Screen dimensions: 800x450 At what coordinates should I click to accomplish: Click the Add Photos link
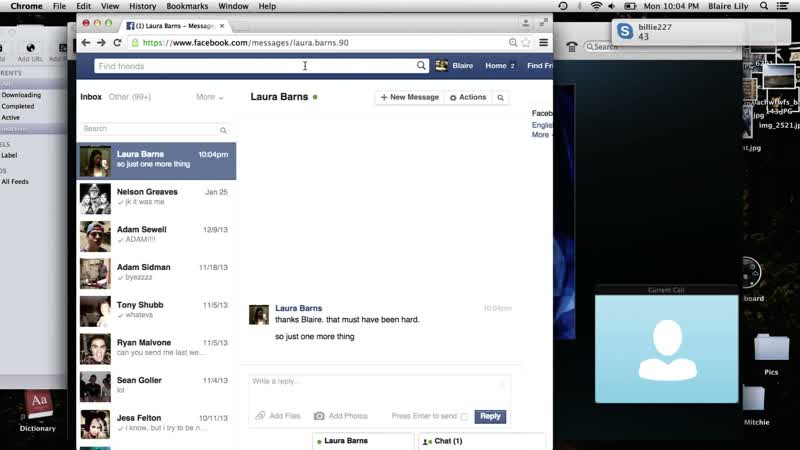[348, 416]
